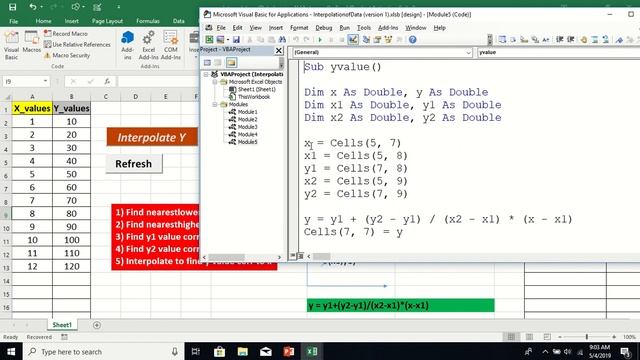Click Insert UserForm icon in VBA toolbar
Viewport: 640px width, 360px height.
220,40
